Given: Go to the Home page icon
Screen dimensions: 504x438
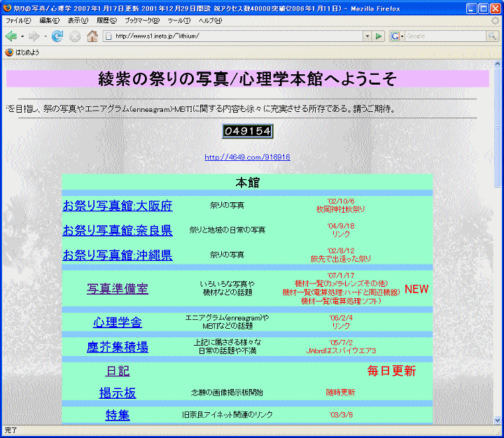Looking at the screenshot, I should pyautogui.click(x=92, y=36).
